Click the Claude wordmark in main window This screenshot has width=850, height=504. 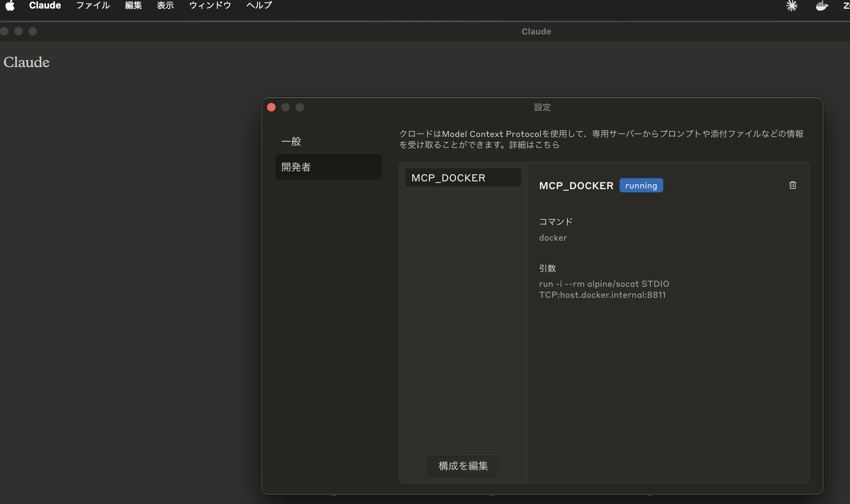coord(26,62)
